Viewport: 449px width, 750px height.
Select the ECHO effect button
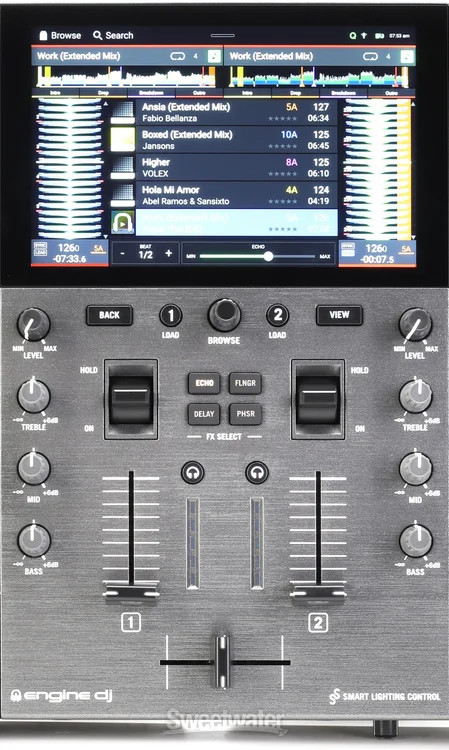(x=204, y=383)
